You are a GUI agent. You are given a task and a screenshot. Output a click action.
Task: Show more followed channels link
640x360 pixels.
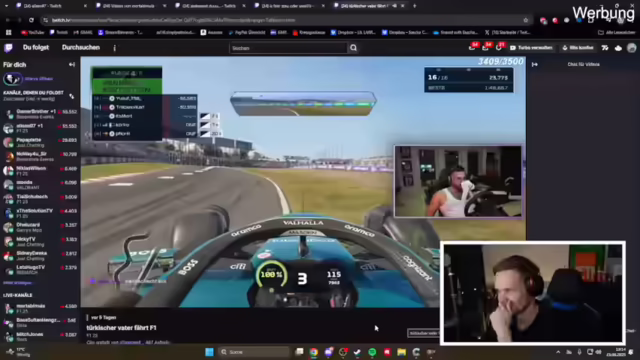(17, 283)
